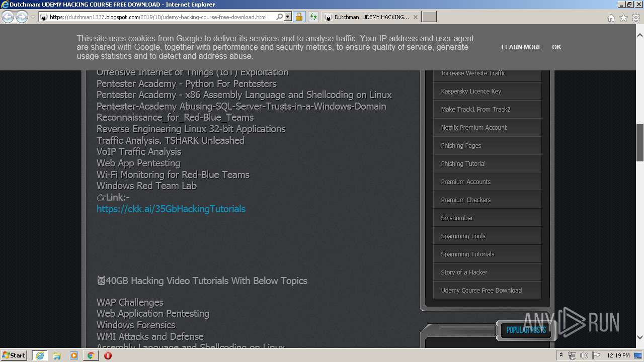The width and height of the screenshot is (644, 362).
Task: Select the text 'WAP Challenges'
Action: pos(130,303)
